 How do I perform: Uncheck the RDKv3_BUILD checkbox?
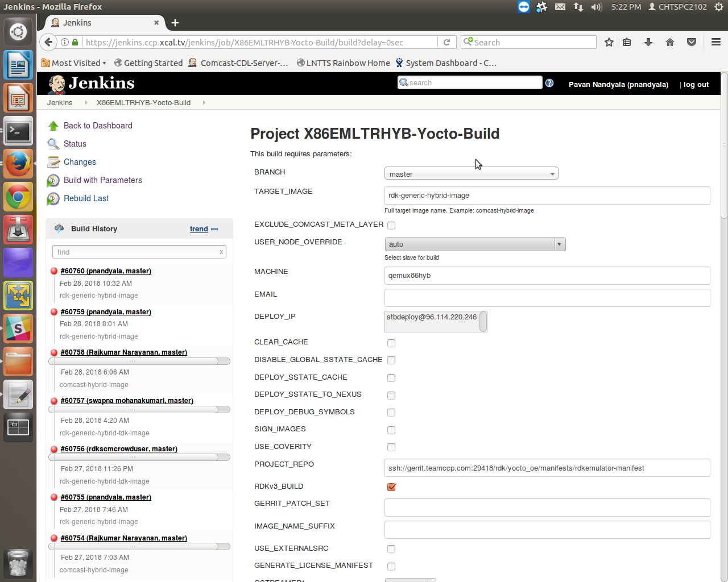tap(391, 487)
